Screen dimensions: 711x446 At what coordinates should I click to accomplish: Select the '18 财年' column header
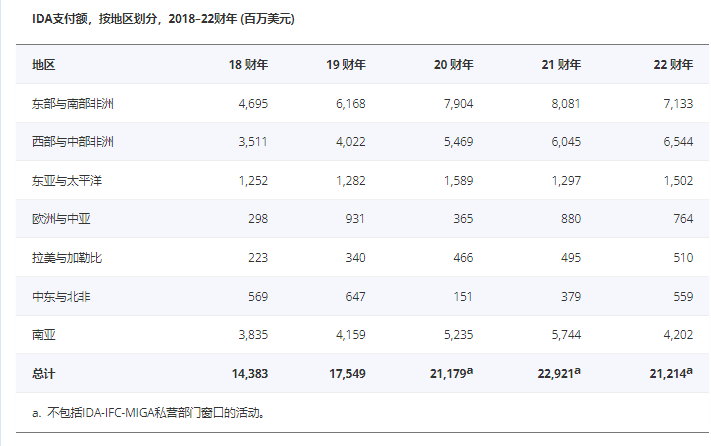pos(248,65)
